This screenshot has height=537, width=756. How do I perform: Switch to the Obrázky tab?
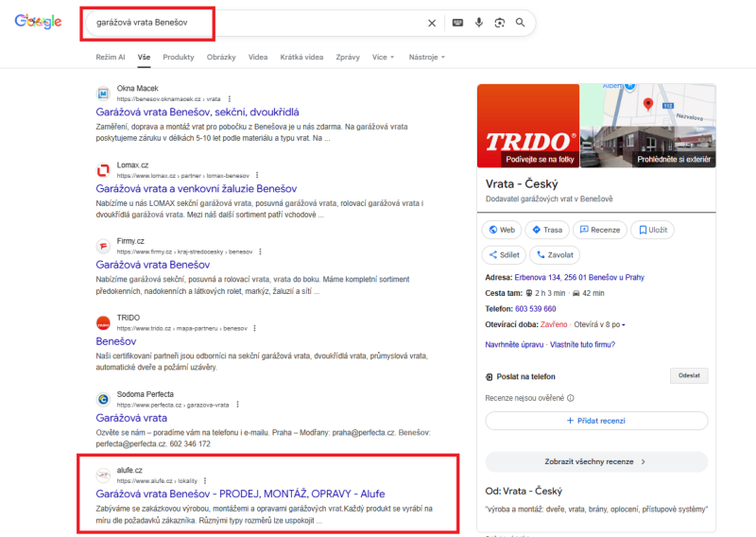(221, 57)
